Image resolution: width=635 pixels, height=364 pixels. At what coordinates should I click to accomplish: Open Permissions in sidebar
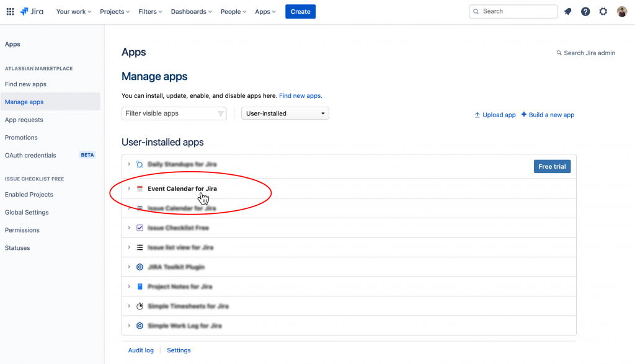[22, 231]
